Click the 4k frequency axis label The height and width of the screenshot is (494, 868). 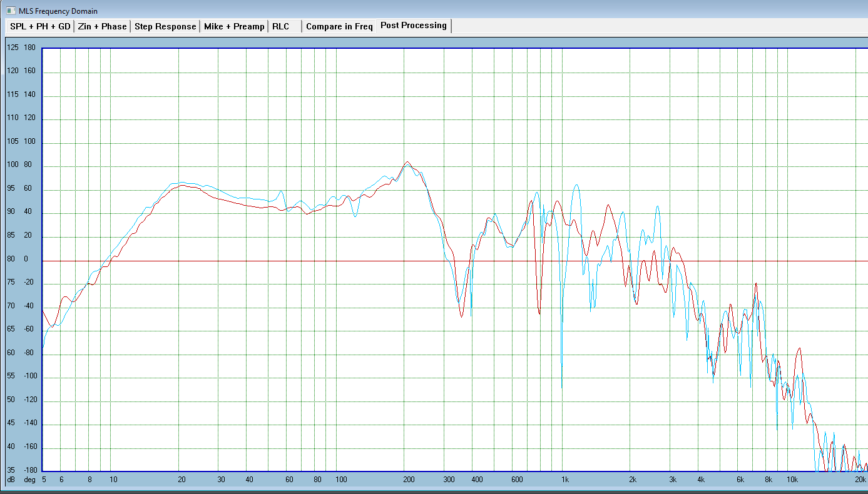(x=701, y=480)
